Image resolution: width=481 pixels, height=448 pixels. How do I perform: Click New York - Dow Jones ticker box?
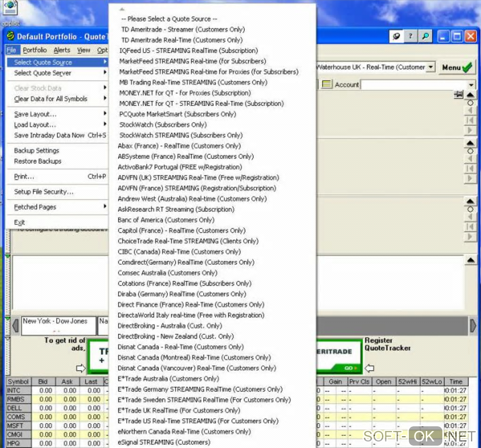(58, 325)
